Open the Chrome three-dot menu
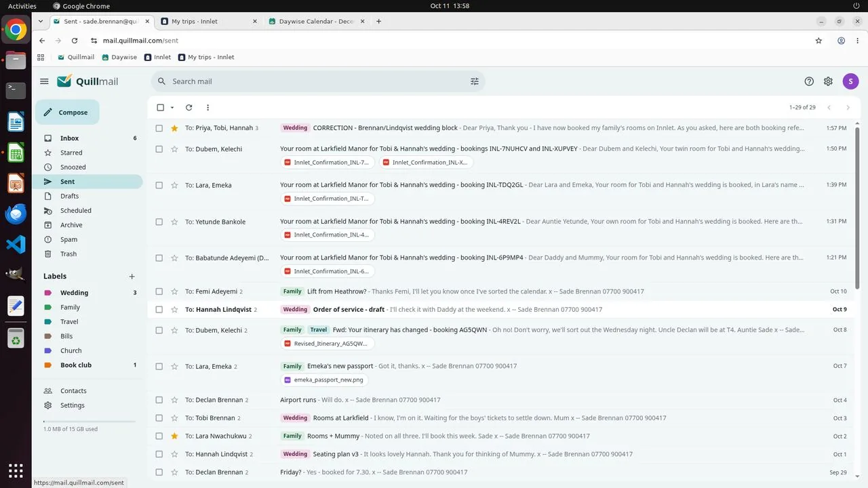The image size is (868, 488). tap(858, 41)
